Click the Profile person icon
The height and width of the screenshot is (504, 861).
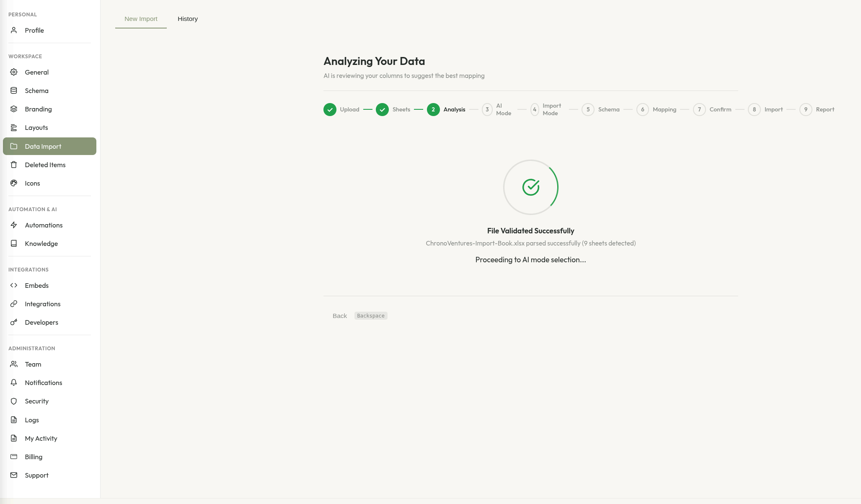pos(14,30)
